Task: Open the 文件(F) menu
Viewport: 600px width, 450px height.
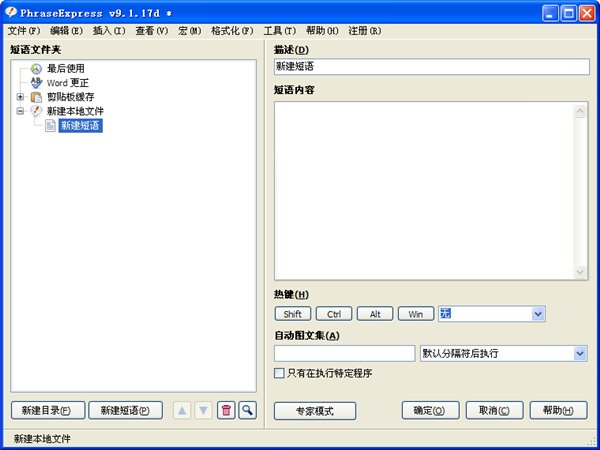Action: 24,31
